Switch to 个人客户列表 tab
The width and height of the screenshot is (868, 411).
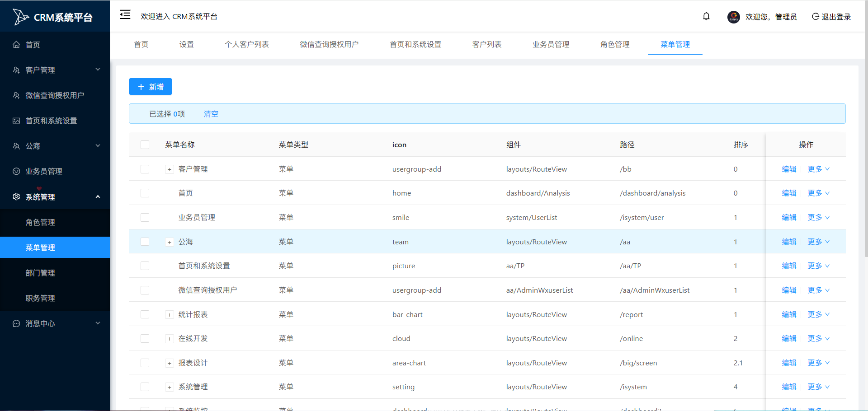[247, 44]
